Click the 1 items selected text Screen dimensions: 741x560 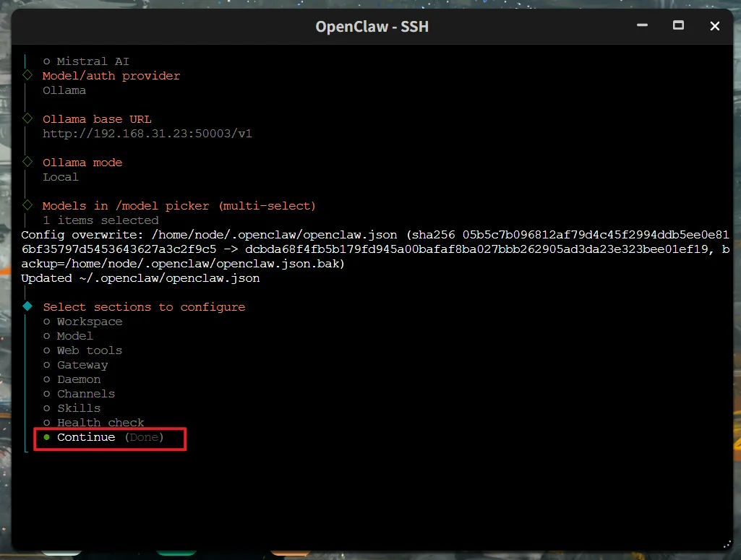pyautogui.click(x=100, y=220)
